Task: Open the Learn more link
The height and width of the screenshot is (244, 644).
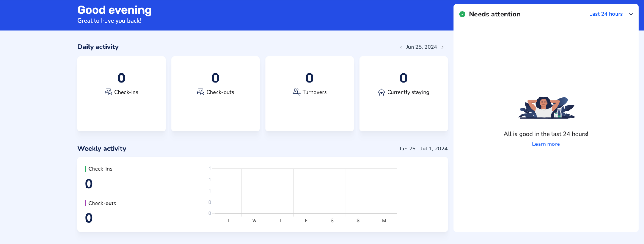Action: (546, 144)
